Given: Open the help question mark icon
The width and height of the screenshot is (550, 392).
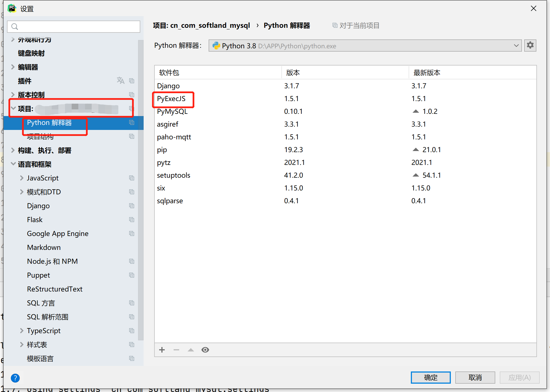Looking at the screenshot, I should click(x=15, y=378).
